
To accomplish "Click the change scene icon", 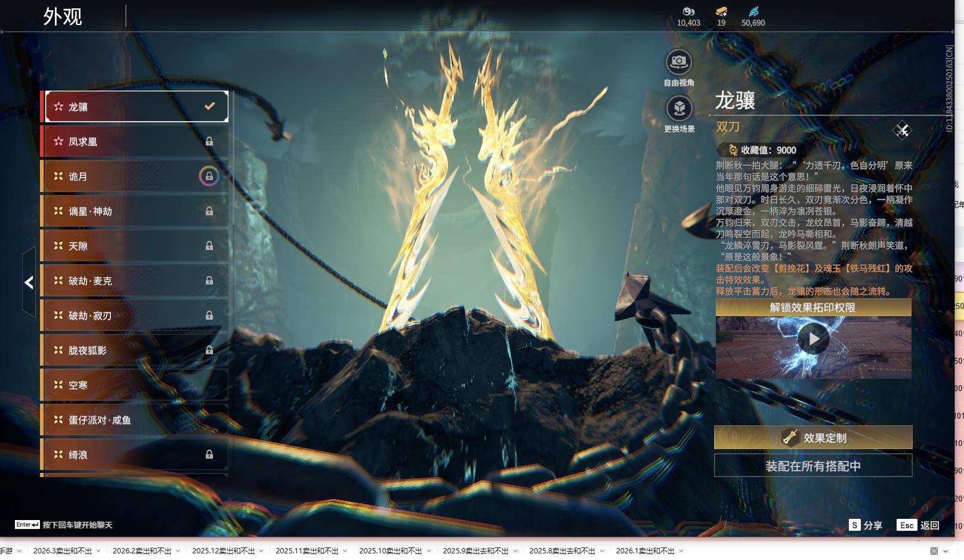I will click(x=678, y=109).
